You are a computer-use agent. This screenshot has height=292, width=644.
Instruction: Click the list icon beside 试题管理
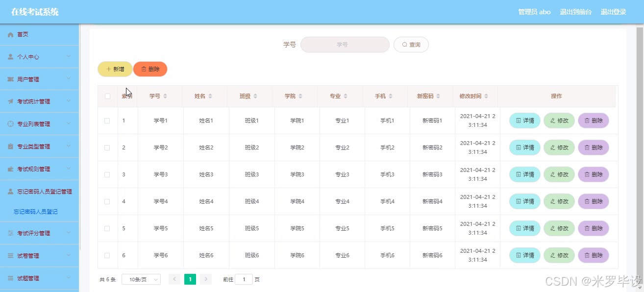coord(10,278)
